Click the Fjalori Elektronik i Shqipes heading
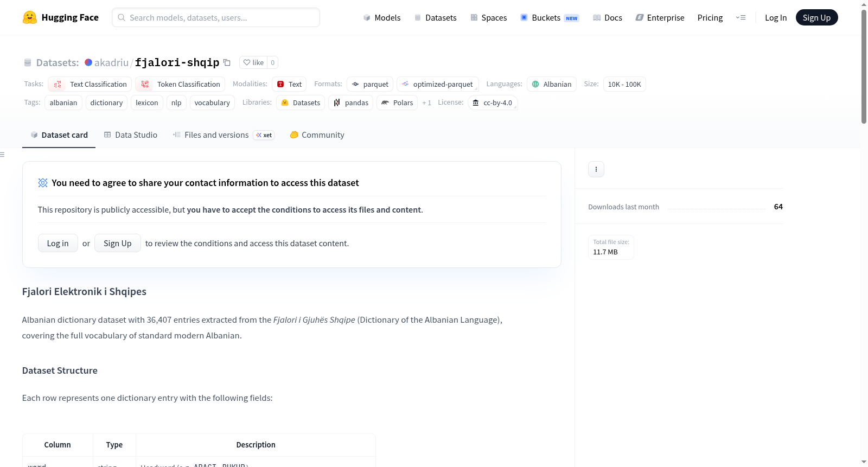The width and height of the screenshot is (868, 467). coord(84,291)
